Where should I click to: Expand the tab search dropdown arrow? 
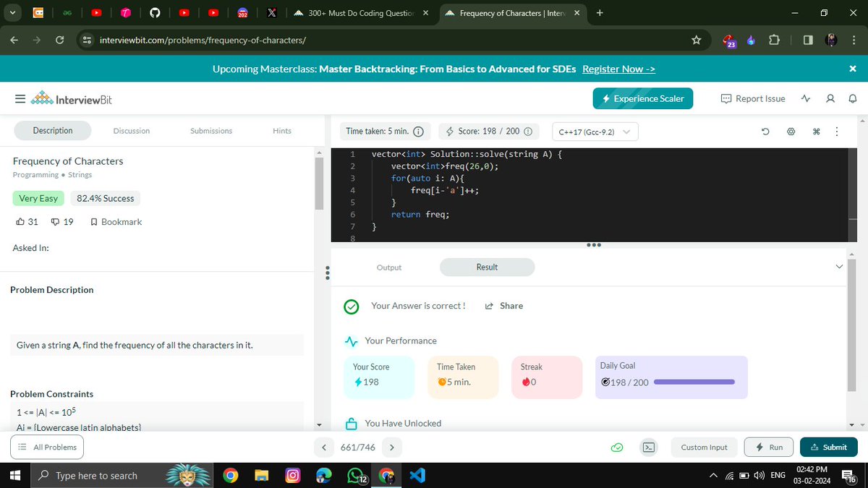pyautogui.click(x=12, y=13)
